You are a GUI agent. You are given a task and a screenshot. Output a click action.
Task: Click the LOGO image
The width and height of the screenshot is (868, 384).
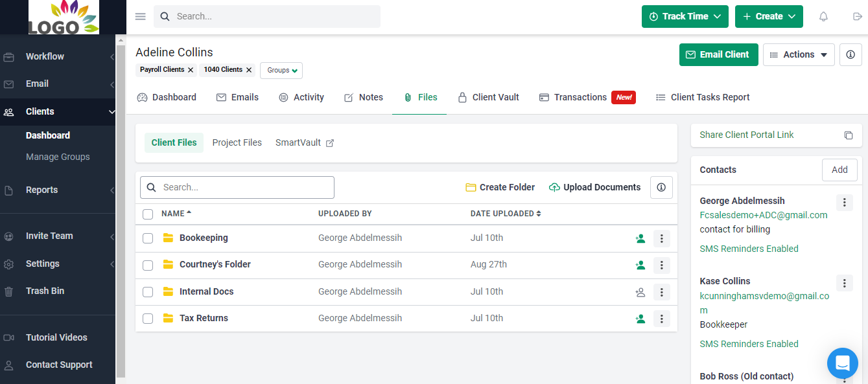pos(64,17)
